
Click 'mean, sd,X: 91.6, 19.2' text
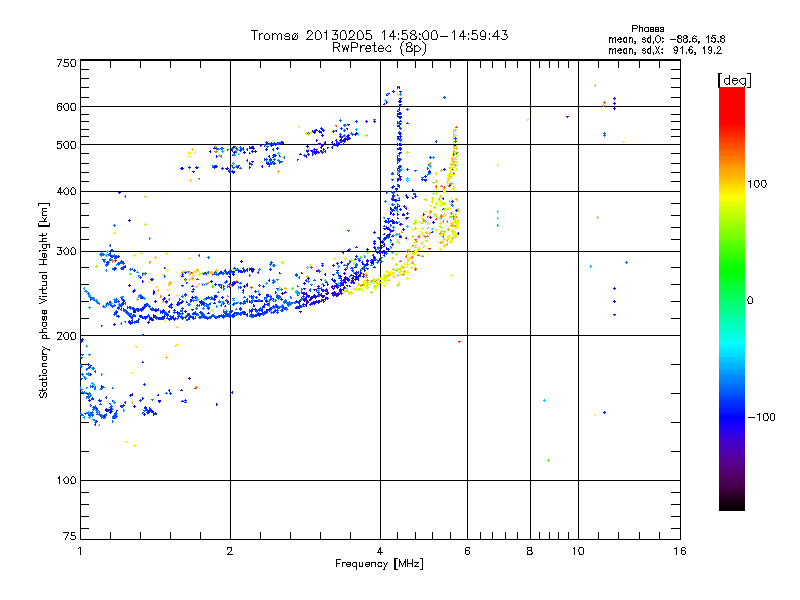665,51
